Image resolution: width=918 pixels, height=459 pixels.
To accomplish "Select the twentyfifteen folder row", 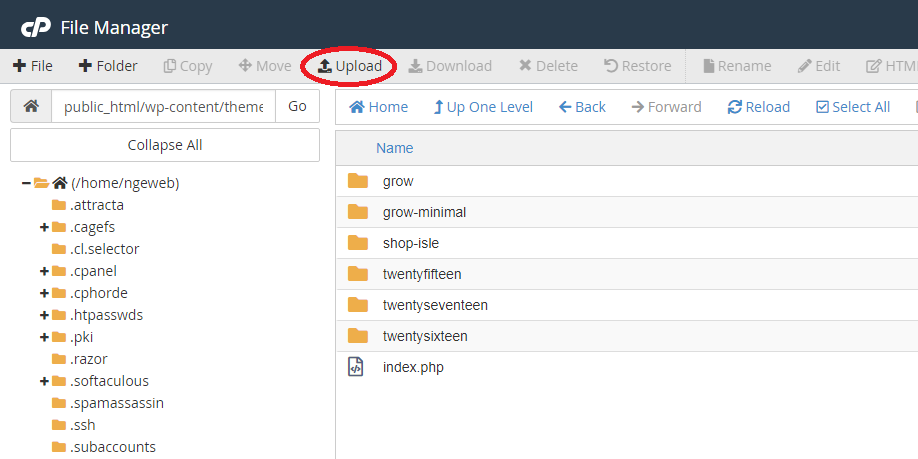I will click(x=627, y=274).
